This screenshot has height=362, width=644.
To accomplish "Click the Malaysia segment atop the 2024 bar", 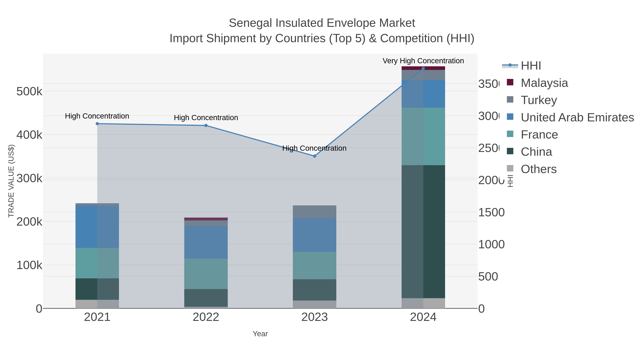I will click(x=423, y=68).
